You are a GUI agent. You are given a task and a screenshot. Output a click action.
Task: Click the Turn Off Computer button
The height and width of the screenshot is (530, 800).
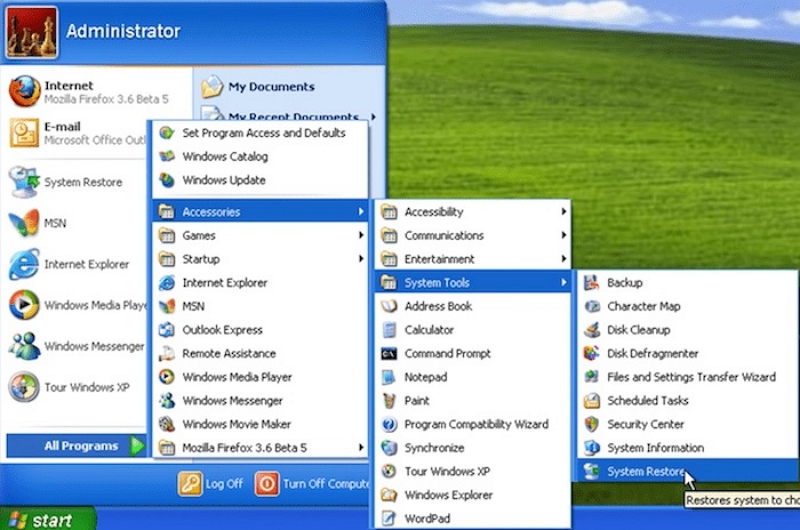click(x=312, y=484)
